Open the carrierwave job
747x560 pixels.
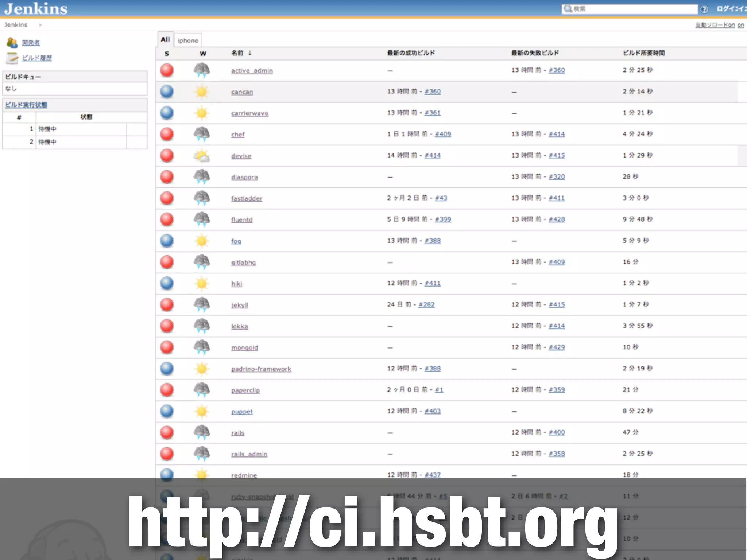[250, 113]
